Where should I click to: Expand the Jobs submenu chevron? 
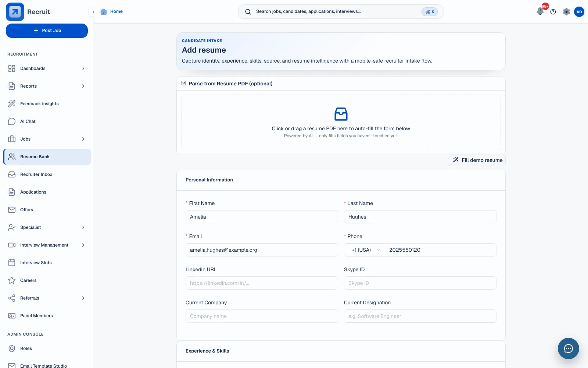[83, 139]
